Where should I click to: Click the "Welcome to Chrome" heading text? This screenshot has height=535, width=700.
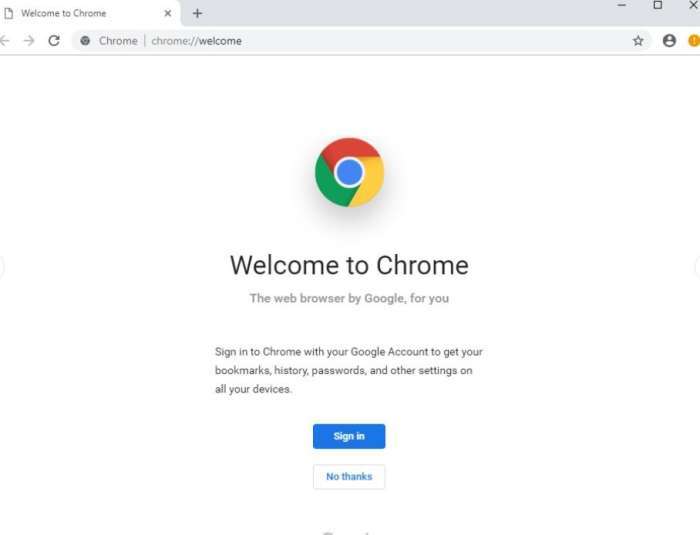tap(349, 265)
